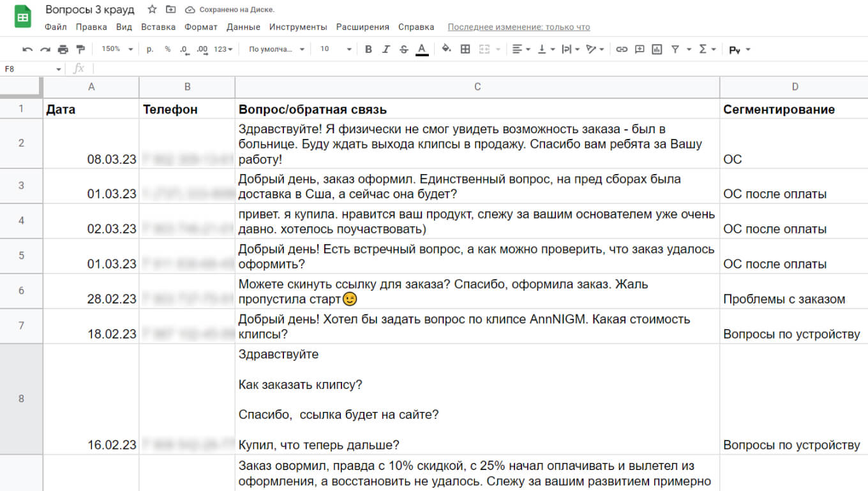The width and height of the screenshot is (868, 491).
Task: Open the text color picker
Action: click(x=422, y=48)
